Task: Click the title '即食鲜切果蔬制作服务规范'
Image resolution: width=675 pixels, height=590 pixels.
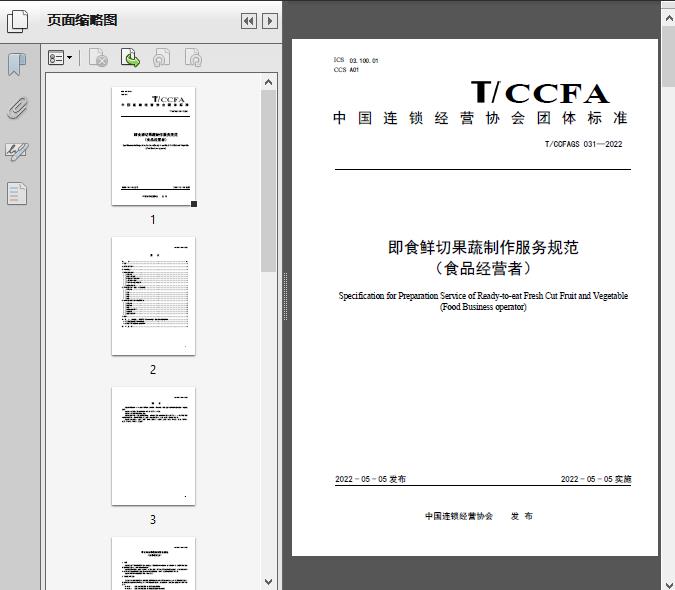Action: point(483,247)
